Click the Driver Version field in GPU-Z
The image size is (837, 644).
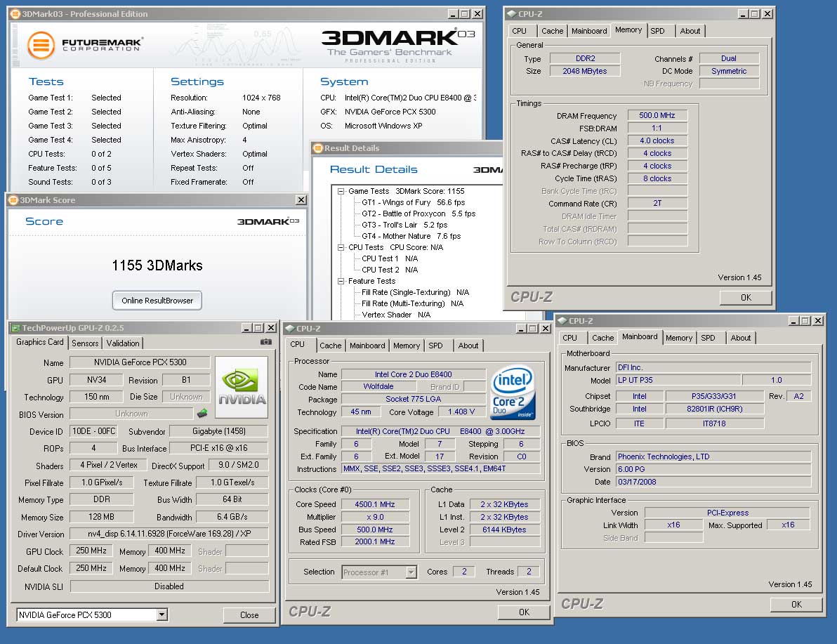[x=169, y=534]
